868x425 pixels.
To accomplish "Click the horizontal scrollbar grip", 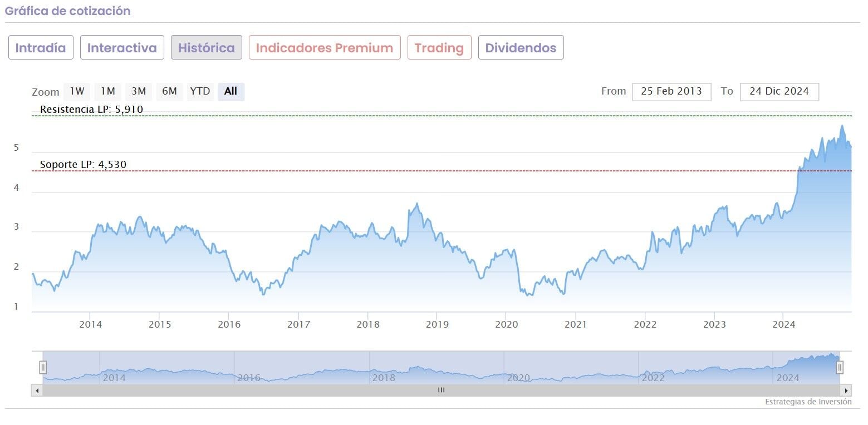I will 442,391.
